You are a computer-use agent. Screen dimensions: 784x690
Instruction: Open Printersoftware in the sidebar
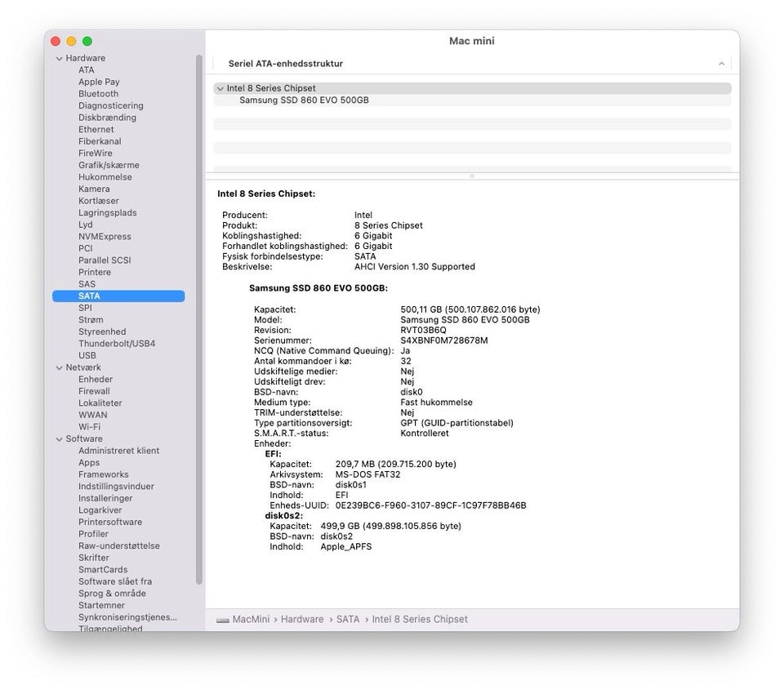coord(110,523)
